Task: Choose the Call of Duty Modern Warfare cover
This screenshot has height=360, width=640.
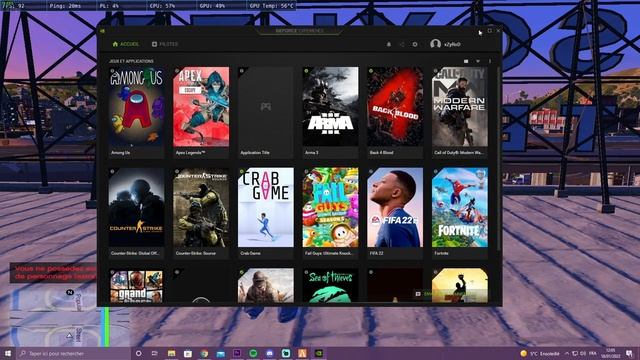Action: pyautogui.click(x=460, y=107)
